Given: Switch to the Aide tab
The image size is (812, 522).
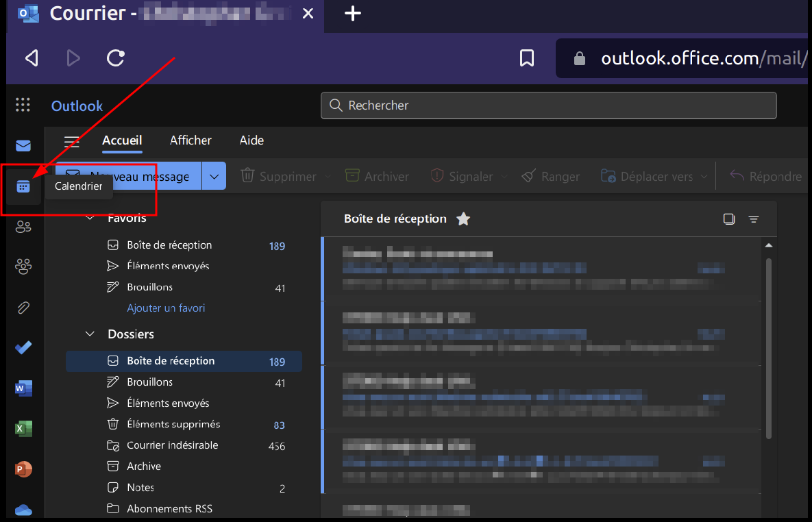Looking at the screenshot, I should pos(251,140).
